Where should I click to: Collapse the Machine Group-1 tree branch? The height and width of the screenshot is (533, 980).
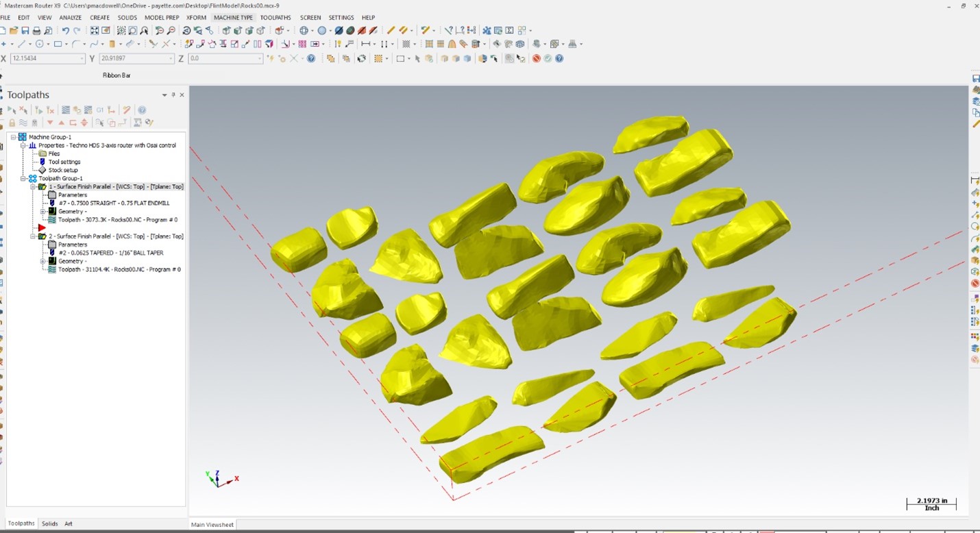(13, 137)
